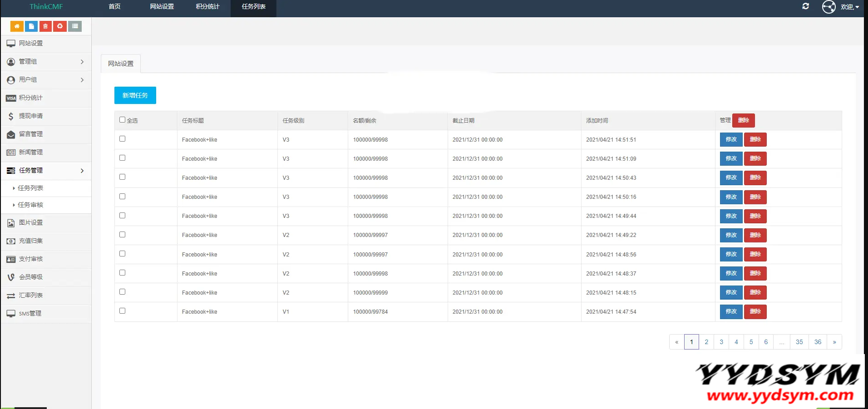Switch to 积分统计 in the top navigation
This screenshot has height=409, width=868.
pyautogui.click(x=207, y=7)
